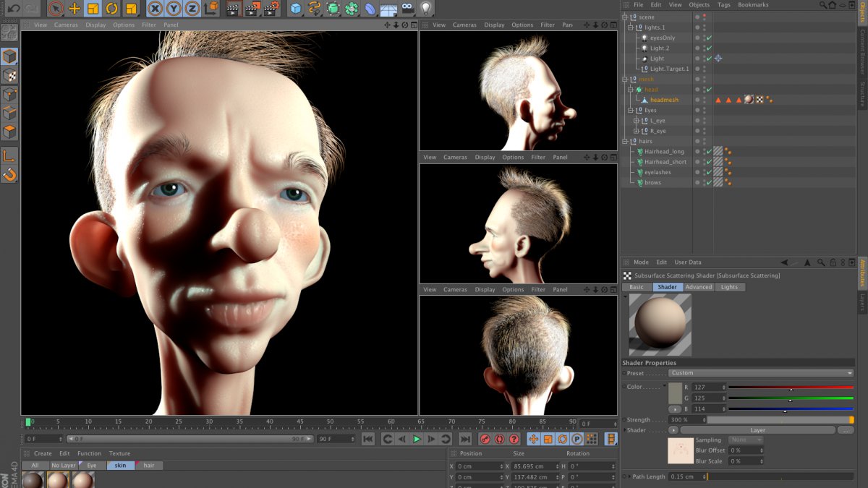
Task: Open the Preset dropdown showing Custom
Action: tap(760, 373)
